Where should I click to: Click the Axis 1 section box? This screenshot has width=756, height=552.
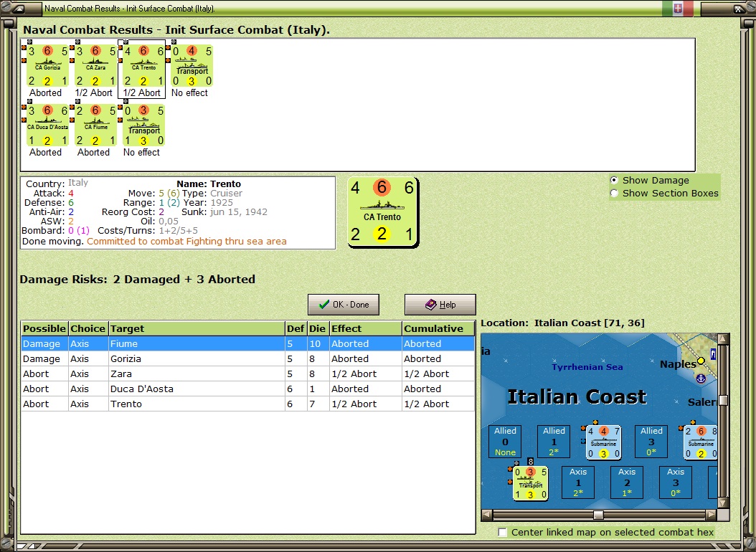tap(578, 482)
